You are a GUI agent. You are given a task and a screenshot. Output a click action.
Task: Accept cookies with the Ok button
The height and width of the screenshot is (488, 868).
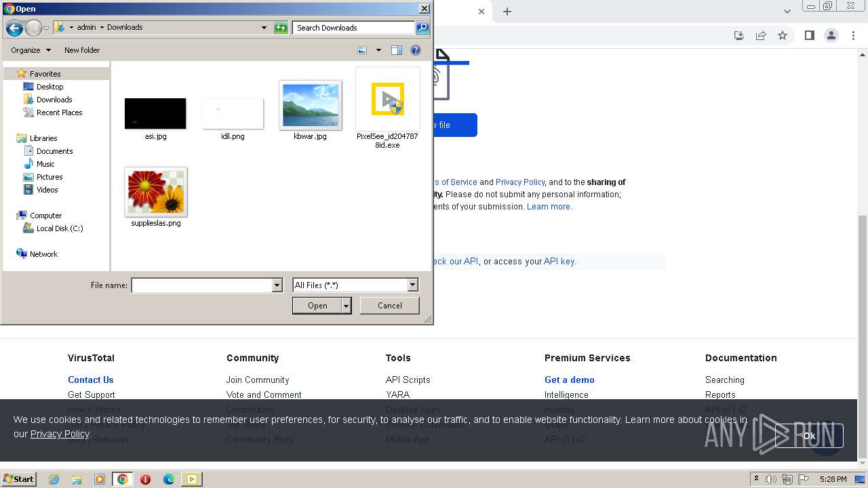point(809,436)
